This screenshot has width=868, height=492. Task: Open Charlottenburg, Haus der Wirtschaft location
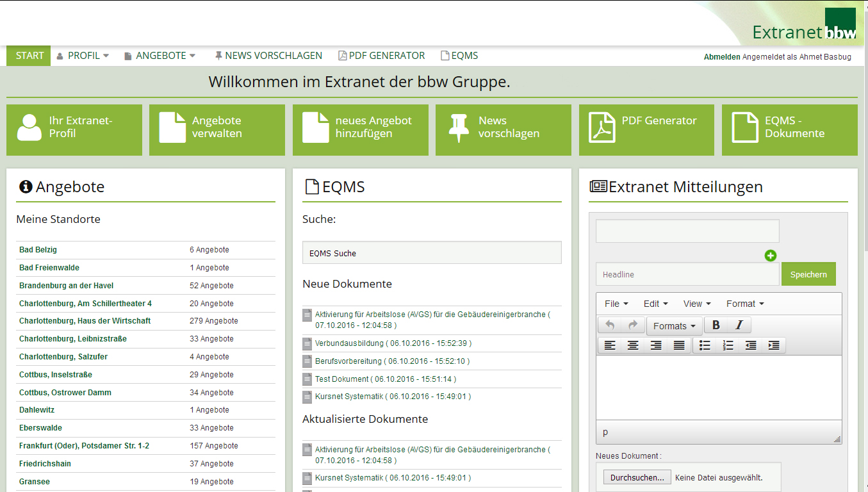(x=85, y=321)
